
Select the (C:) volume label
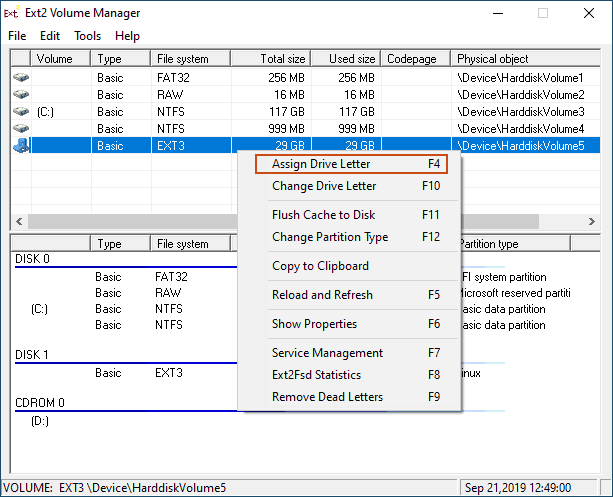click(x=45, y=112)
